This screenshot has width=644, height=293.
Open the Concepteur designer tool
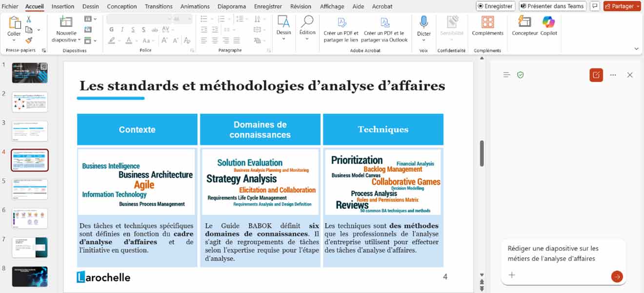[524, 22]
